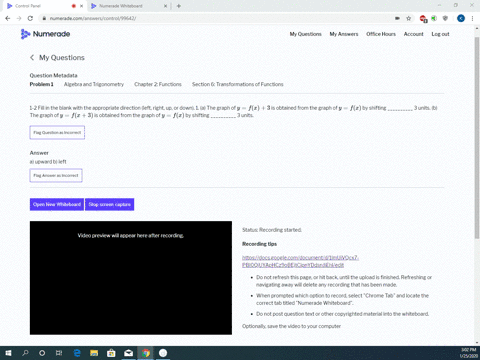Click Open New Whiteboard button
This screenshot has width=480, height=360.
click(x=57, y=204)
